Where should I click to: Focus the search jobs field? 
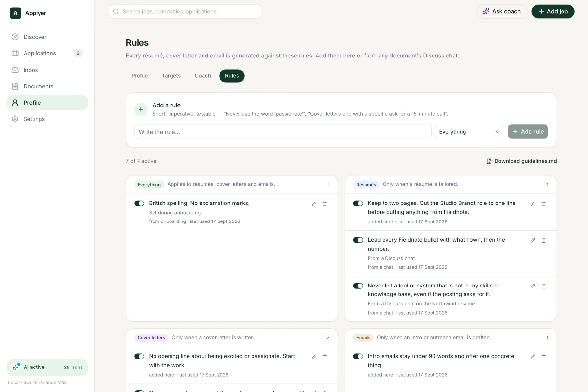[x=185, y=11]
